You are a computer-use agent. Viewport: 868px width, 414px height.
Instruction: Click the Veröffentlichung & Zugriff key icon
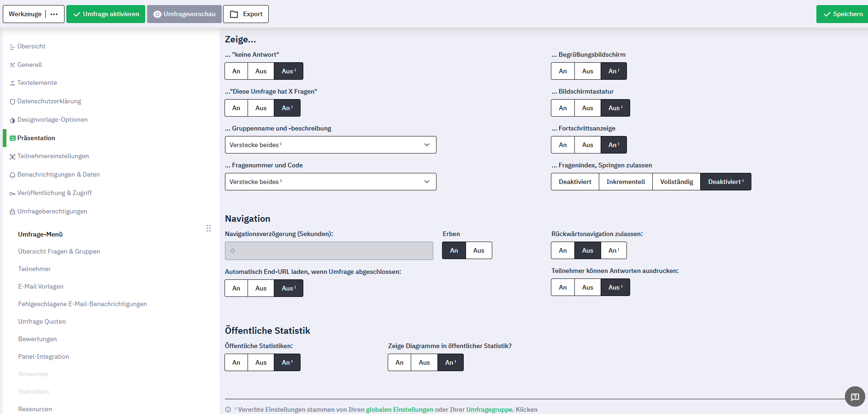coord(12,194)
